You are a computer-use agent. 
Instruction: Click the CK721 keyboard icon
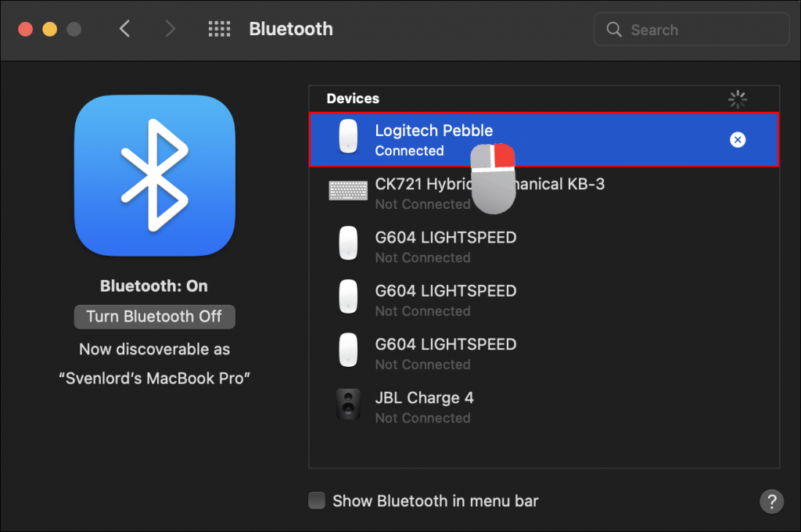(348, 190)
